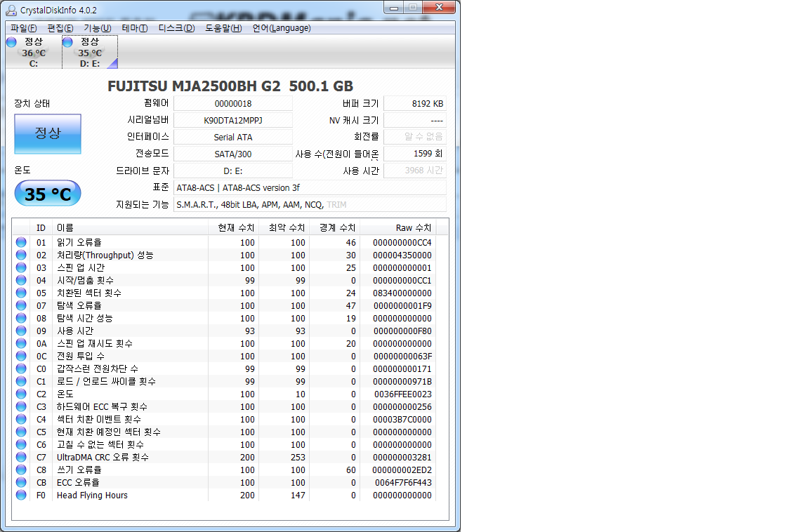Click the 이름 column header

(x=130, y=227)
